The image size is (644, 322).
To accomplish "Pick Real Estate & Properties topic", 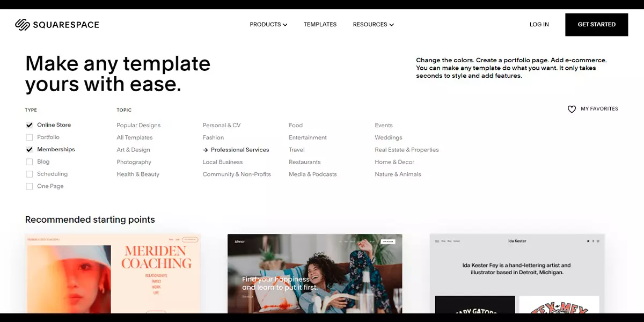I will tap(407, 150).
